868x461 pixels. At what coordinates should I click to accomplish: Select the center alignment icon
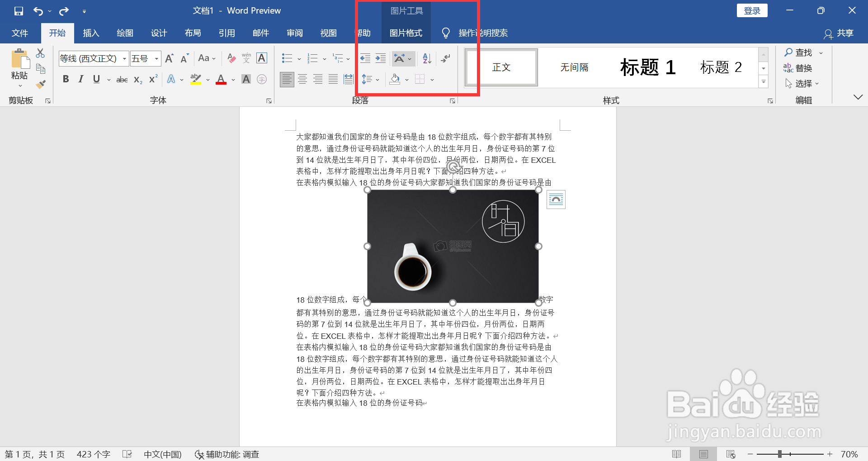click(x=302, y=79)
